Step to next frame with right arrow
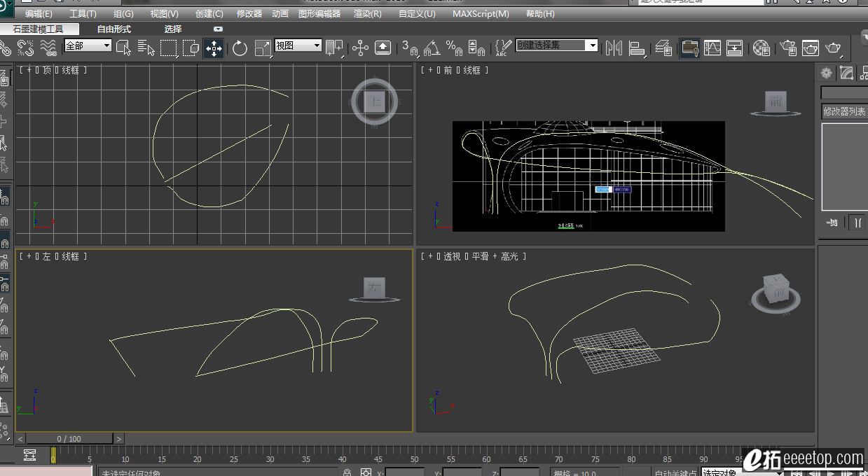868x476 pixels. (x=119, y=439)
